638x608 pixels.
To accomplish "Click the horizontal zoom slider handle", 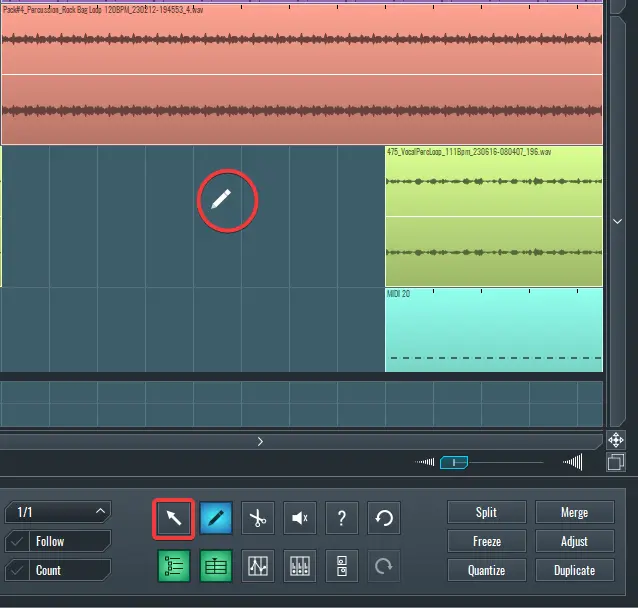I will (454, 462).
